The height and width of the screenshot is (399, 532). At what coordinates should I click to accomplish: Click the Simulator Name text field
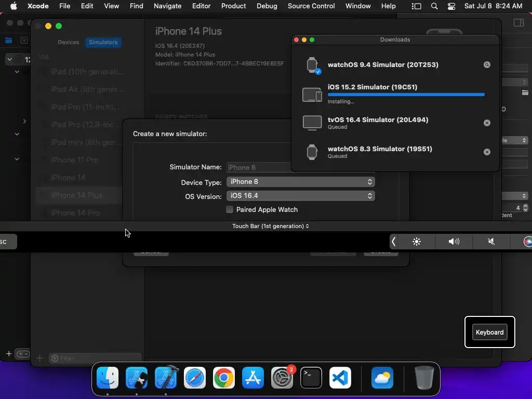tap(258, 167)
